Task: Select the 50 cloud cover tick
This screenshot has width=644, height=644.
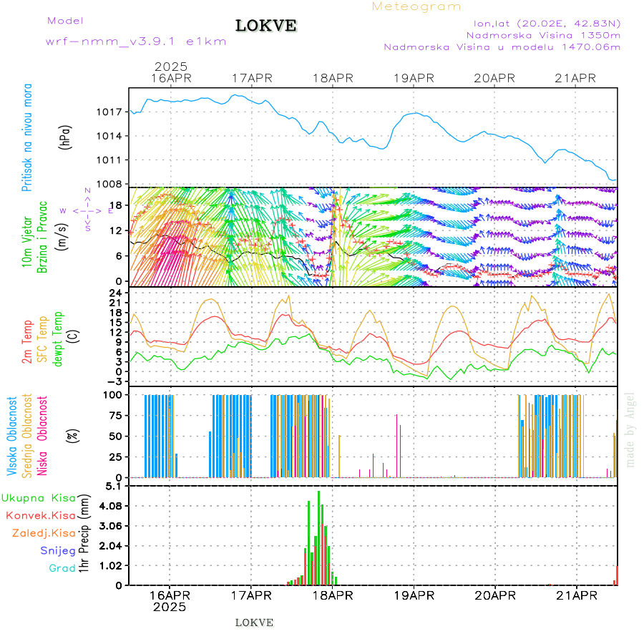Action: pyautogui.click(x=116, y=436)
